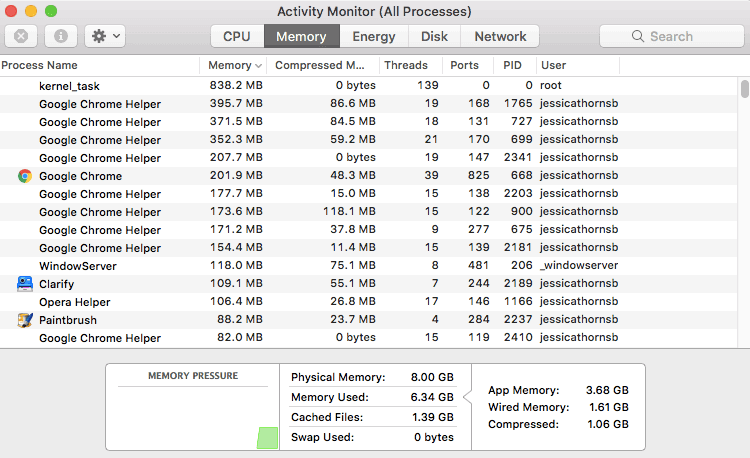750x458 pixels.
Task: Select Google Chrome Helper with PID 1765
Action: 368,104
